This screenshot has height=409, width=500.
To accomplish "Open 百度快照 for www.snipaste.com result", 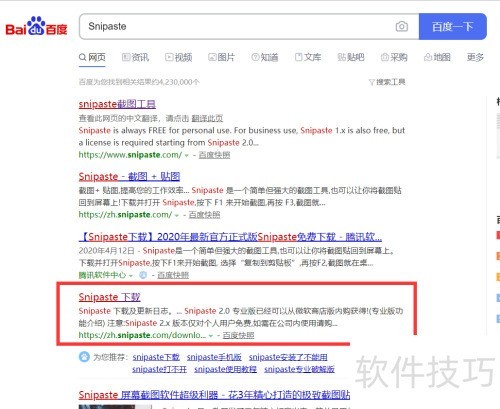I will click(x=214, y=155).
